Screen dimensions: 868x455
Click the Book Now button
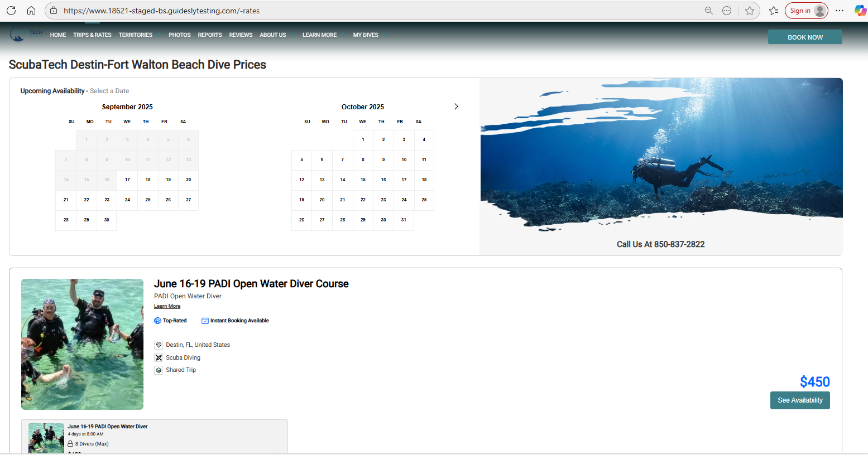coord(804,37)
